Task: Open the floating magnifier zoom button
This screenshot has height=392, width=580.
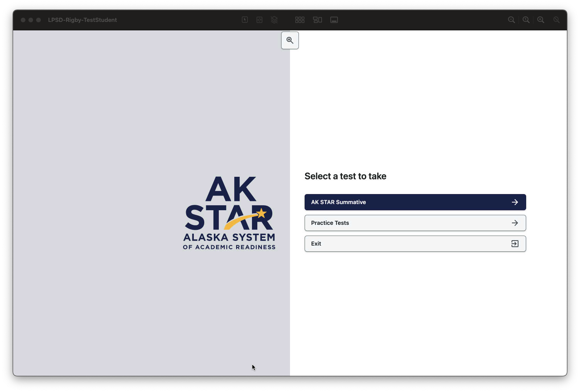Action: click(290, 40)
